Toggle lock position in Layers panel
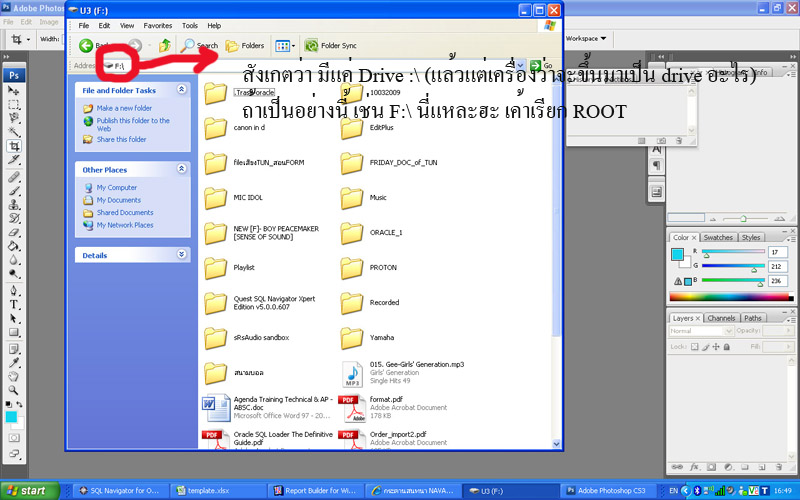The width and height of the screenshot is (800, 500). [x=716, y=347]
